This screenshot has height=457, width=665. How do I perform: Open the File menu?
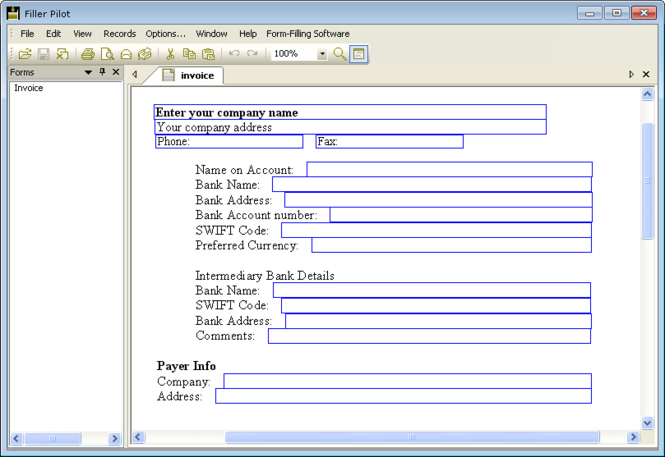click(27, 33)
